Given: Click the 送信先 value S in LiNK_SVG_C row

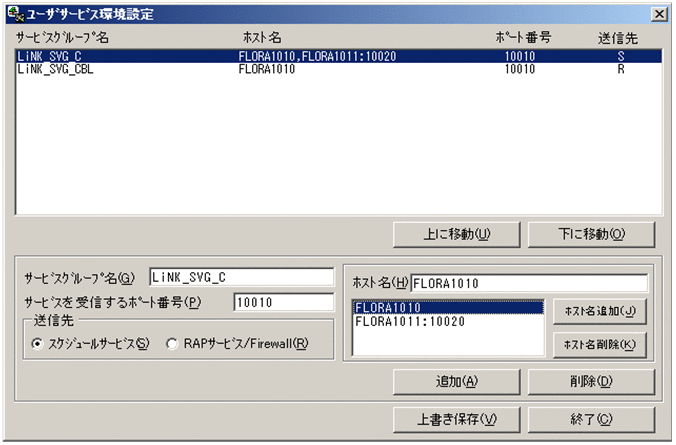Looking at the screenshot, I should click(621, 56).
